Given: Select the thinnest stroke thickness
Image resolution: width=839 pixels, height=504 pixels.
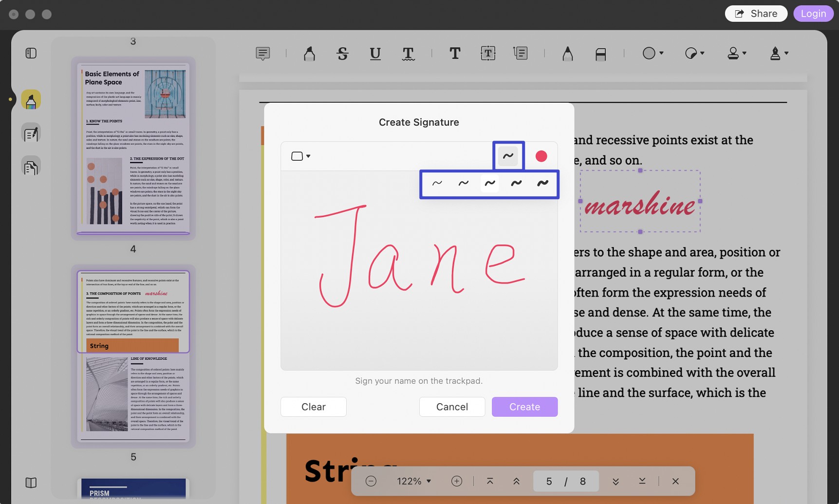Looking at the screenshot, I should [437, 184].
